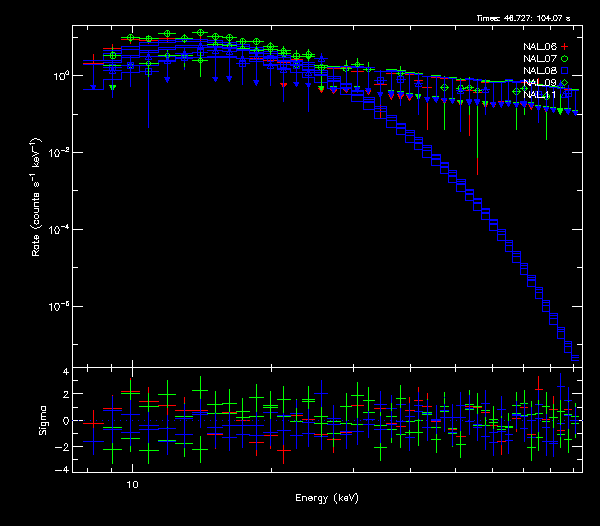Select the NAI_09 legend label
This screenshot has width=600, height=526.
[x=539, y=83]
